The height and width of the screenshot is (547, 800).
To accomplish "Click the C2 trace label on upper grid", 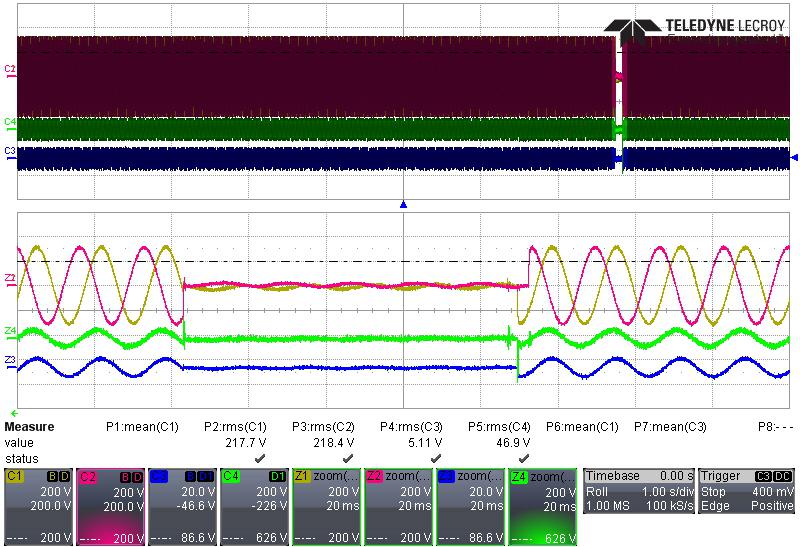I will tap(10, 70).
